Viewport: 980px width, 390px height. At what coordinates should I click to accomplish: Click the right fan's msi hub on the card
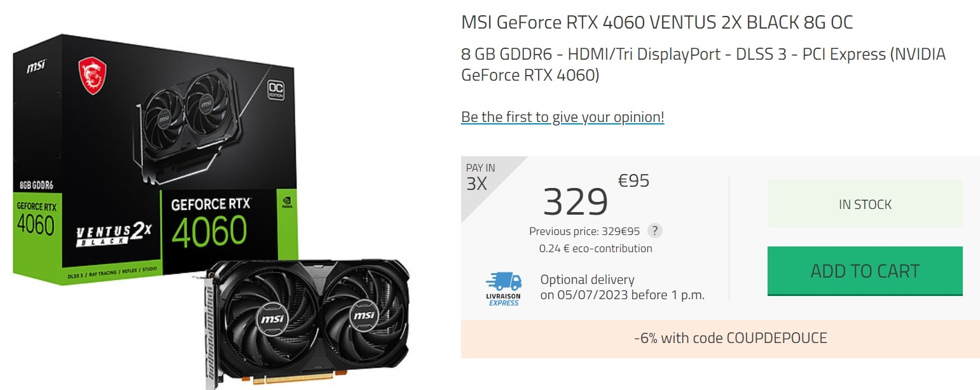pos(363,314)
